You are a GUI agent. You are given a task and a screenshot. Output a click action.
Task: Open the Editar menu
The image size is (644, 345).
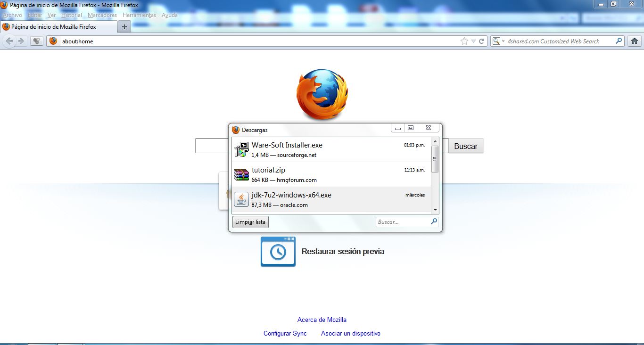click(35, 15)
